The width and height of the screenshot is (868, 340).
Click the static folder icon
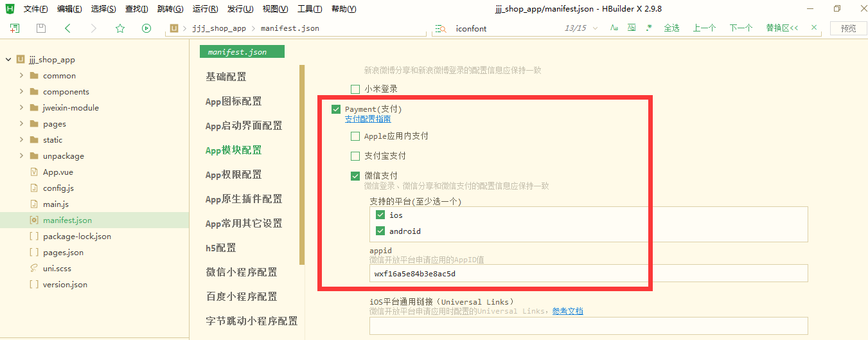34,139
